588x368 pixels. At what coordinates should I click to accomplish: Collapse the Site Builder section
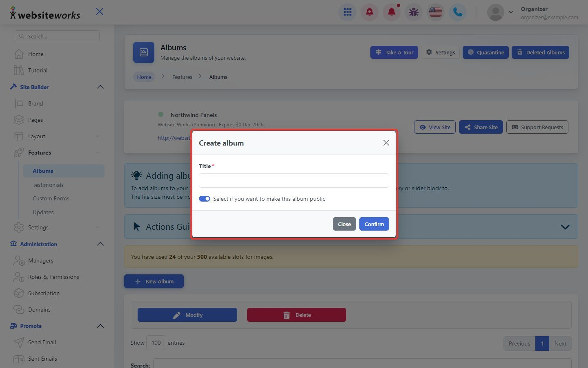[x=100, y=87]
